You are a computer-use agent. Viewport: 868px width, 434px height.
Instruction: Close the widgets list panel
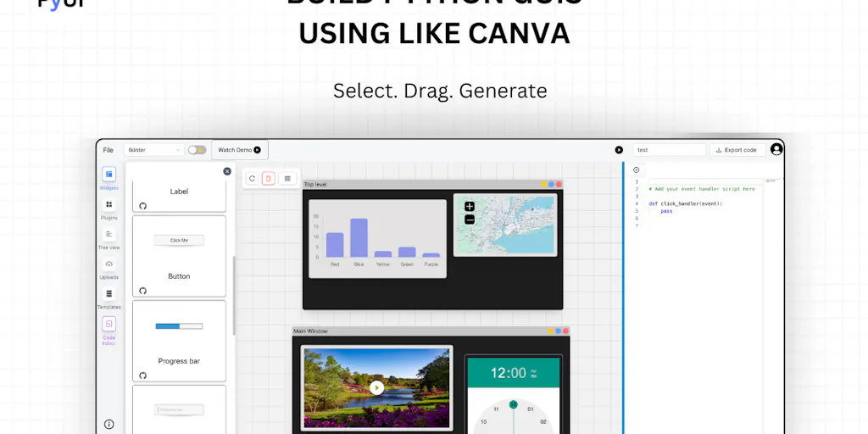[227, 171]
